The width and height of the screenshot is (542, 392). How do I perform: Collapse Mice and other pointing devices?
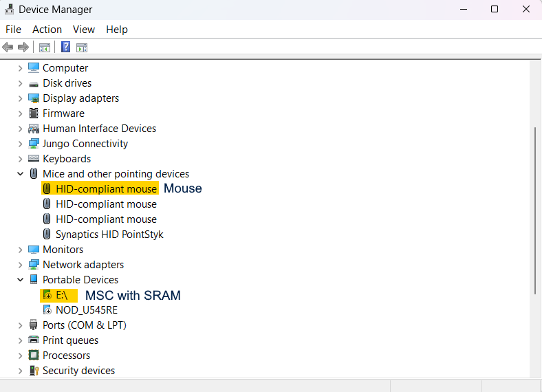click(20, 174)
